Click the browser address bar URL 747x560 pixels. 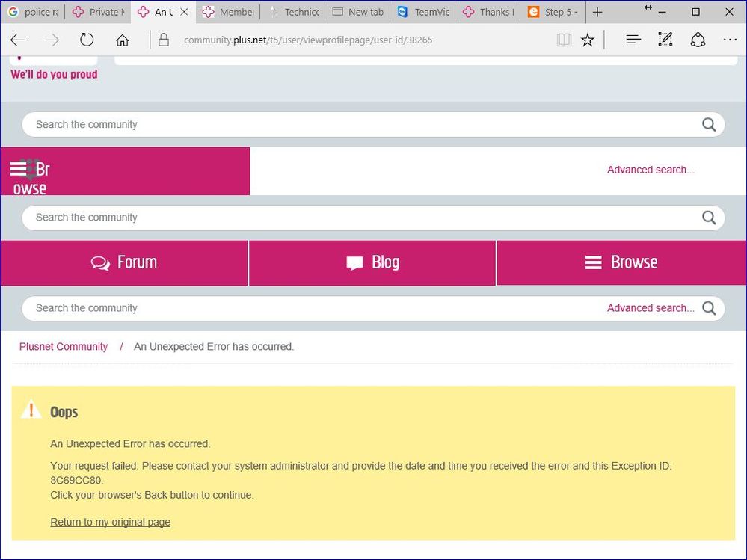[308, 40]
